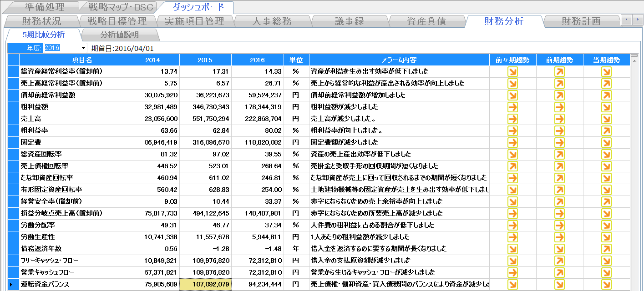Click 当期趨勢 arrow icon for 売上高 row
Viewport: 644px width, 291px height.
pyautogui.click(x=606, y=119)
